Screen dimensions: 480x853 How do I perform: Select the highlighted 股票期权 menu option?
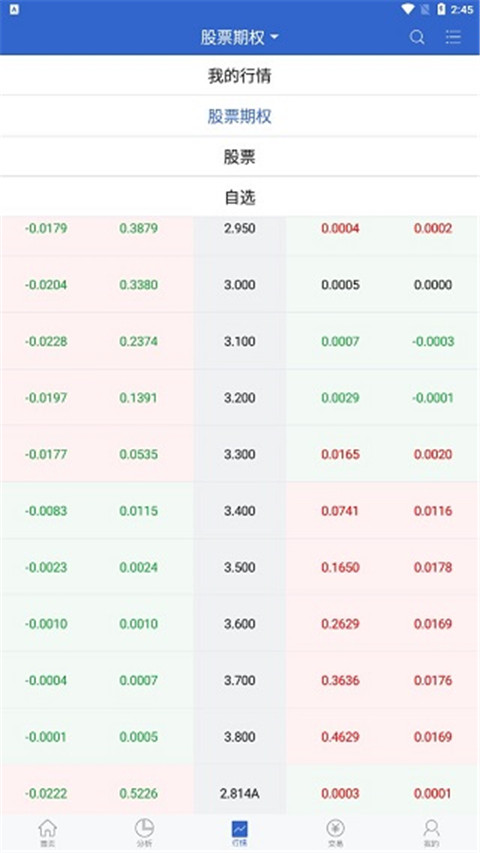click(x=239, y=116)
